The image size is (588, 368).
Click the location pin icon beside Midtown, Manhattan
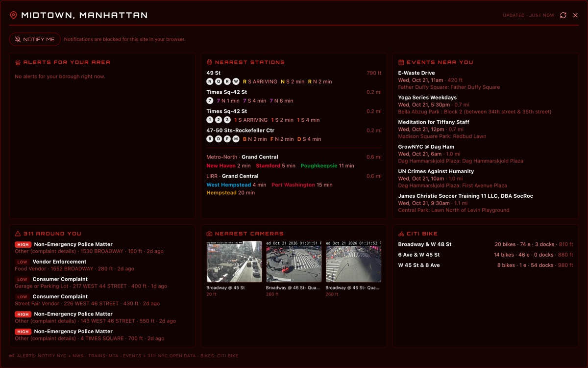[13, 15]
